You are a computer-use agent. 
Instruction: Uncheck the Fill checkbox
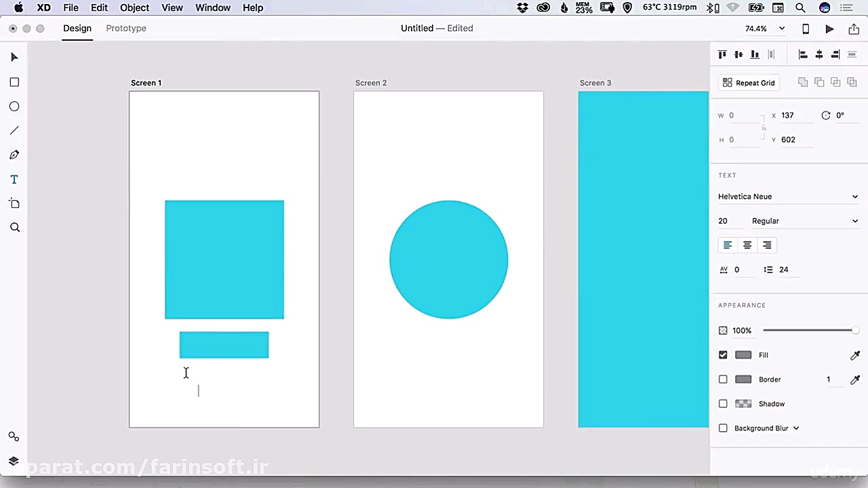click(723, 355)
